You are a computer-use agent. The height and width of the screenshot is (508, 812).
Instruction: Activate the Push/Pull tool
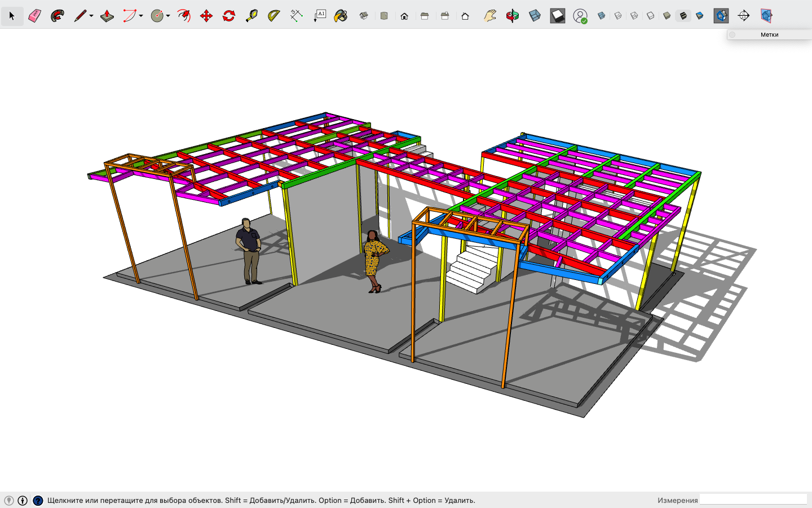pos(107,16)
